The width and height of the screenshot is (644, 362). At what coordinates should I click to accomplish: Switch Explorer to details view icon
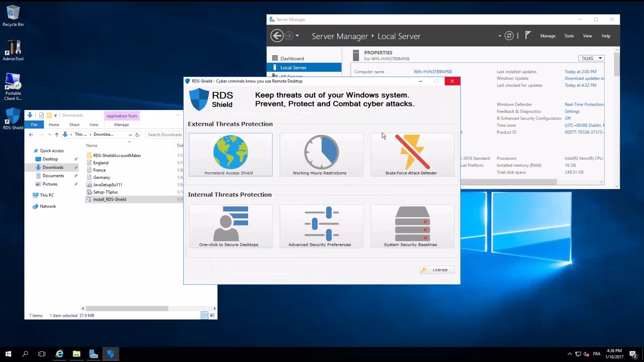204,315
